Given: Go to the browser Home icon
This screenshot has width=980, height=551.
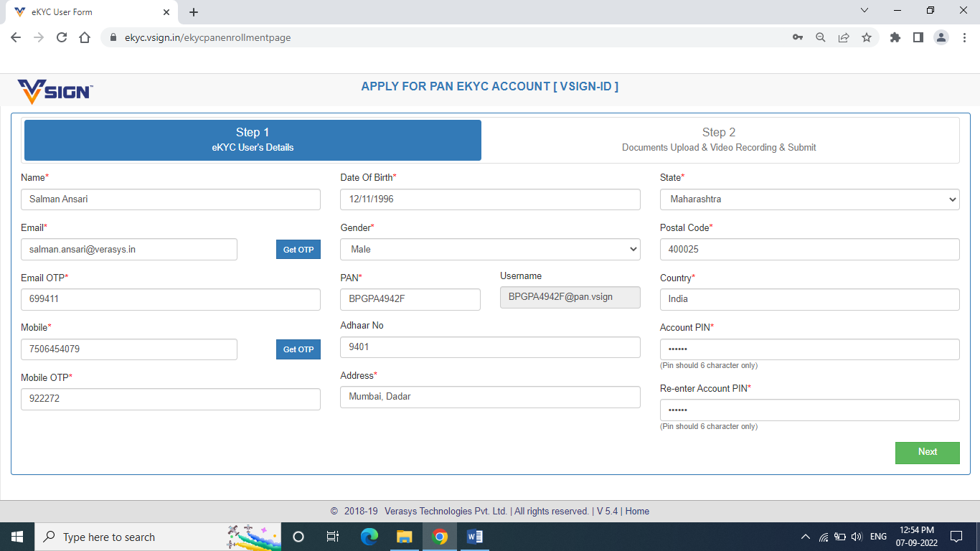Looking at the screenshot, I should [x=85, y=37].
